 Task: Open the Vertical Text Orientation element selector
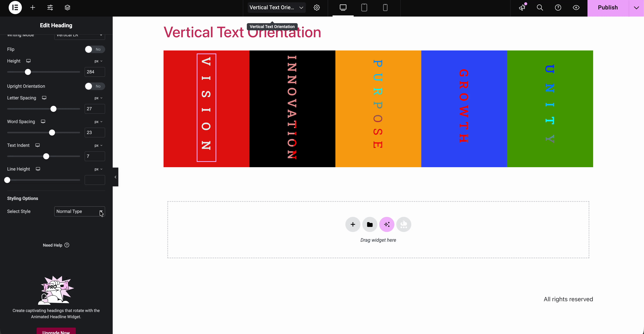click(x=276, y=8)
